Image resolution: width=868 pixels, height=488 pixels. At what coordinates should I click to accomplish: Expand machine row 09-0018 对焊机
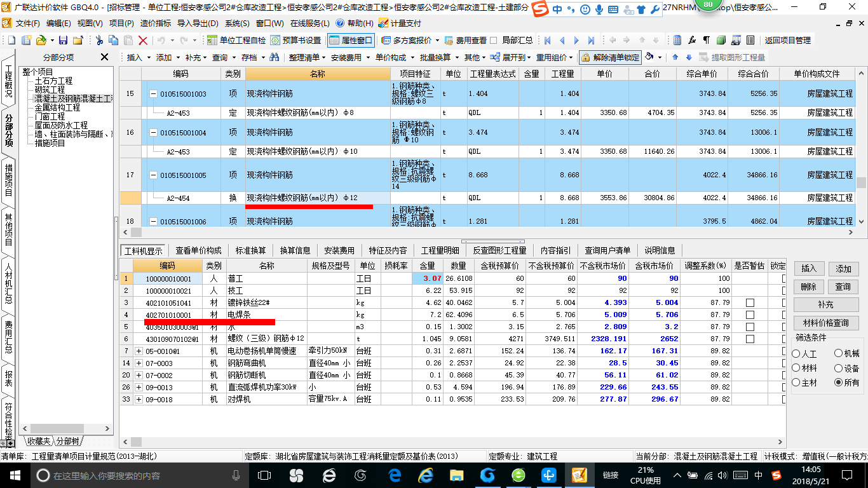tap(139, 399)
